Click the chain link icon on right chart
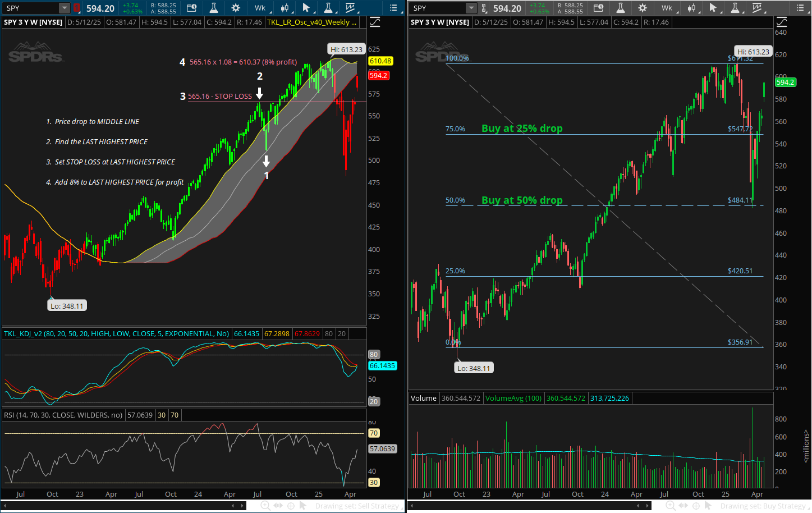 (x=484, y=8)
